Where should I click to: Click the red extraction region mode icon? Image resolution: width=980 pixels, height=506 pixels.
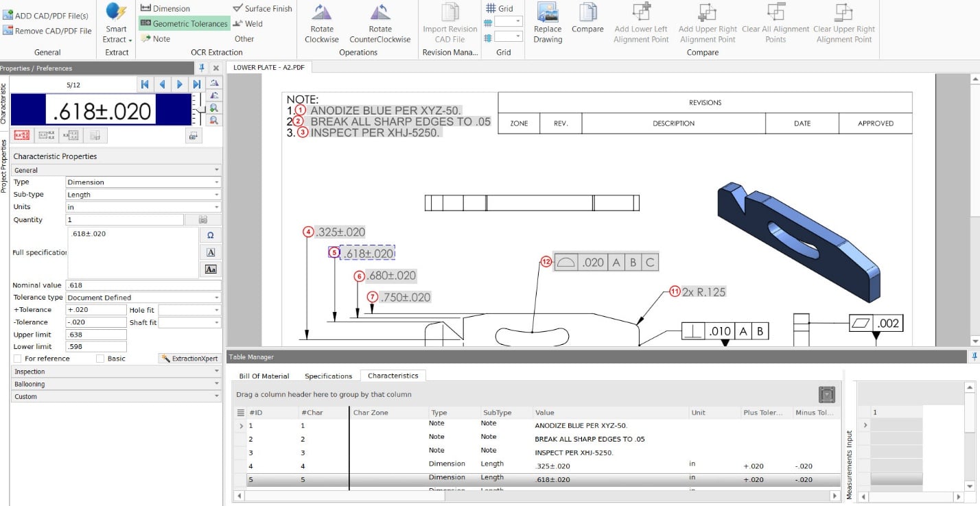point(22,135)
